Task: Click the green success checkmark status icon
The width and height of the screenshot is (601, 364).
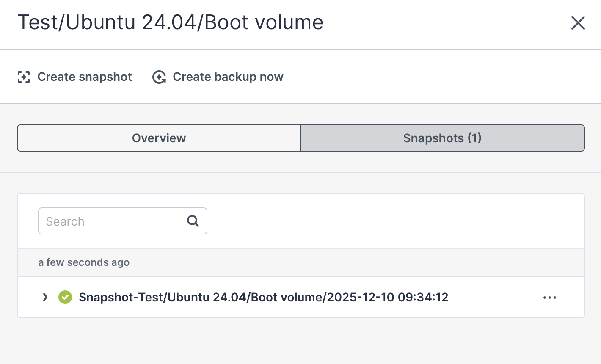Action: click(65, 297)
